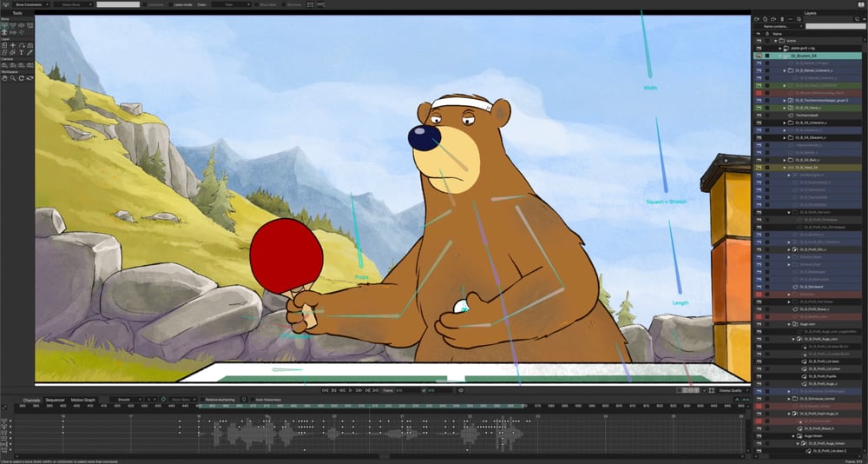Click the expand-timeline arrows icon left of ruler
The width and height of the screenshot is (868, 464).
4,407
